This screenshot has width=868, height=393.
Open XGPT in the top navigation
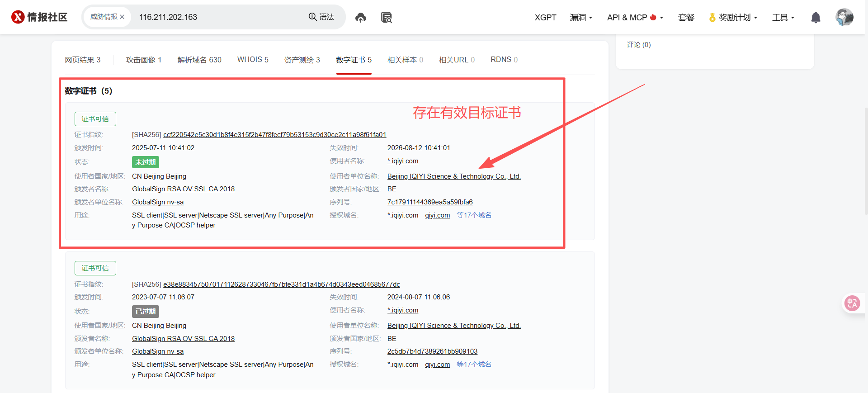pos(545,18)
